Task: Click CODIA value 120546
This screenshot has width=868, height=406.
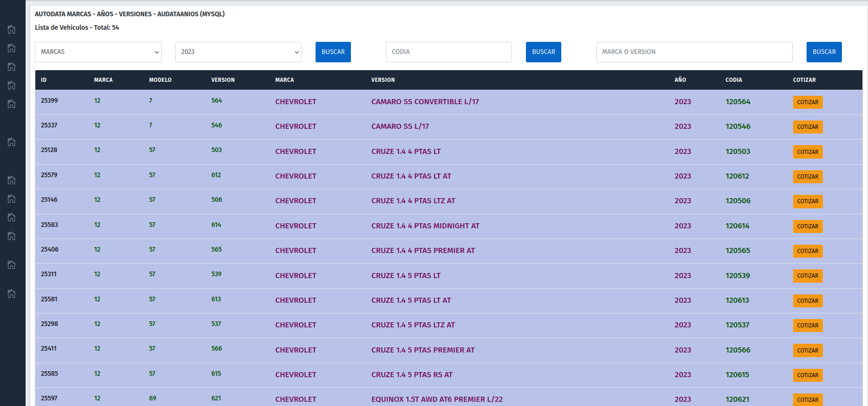Action: point(738,126)
